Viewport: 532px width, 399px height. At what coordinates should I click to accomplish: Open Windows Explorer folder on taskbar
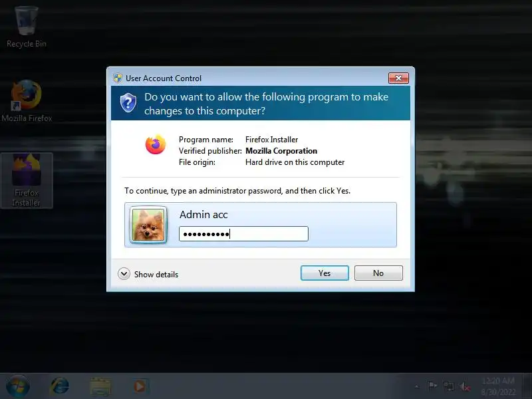[100, 386]
